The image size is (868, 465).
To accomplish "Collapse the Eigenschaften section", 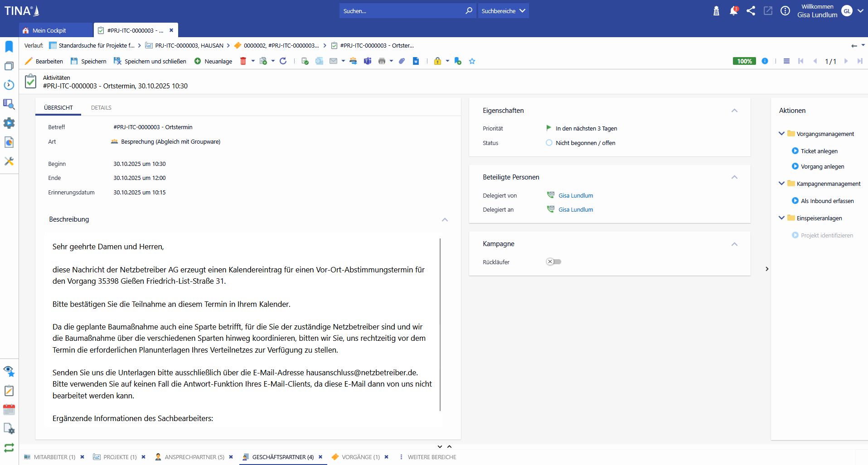I will [734, 111].
